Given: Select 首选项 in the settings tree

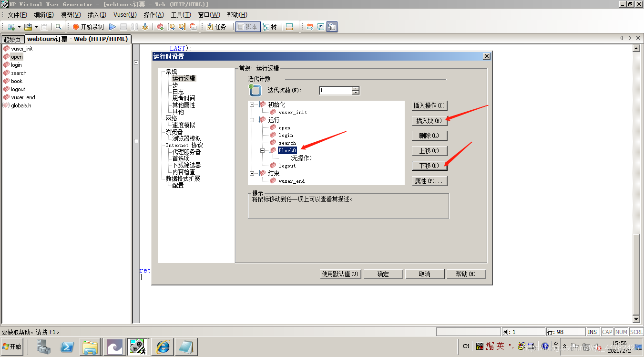Looking at the screenshot, I should tap(181, 158).
